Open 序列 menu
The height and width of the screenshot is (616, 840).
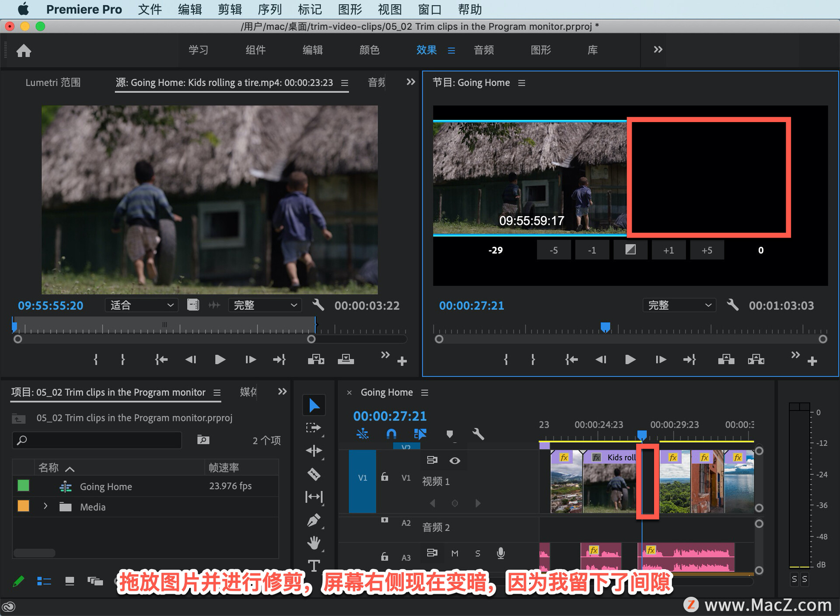click(269, 9)
